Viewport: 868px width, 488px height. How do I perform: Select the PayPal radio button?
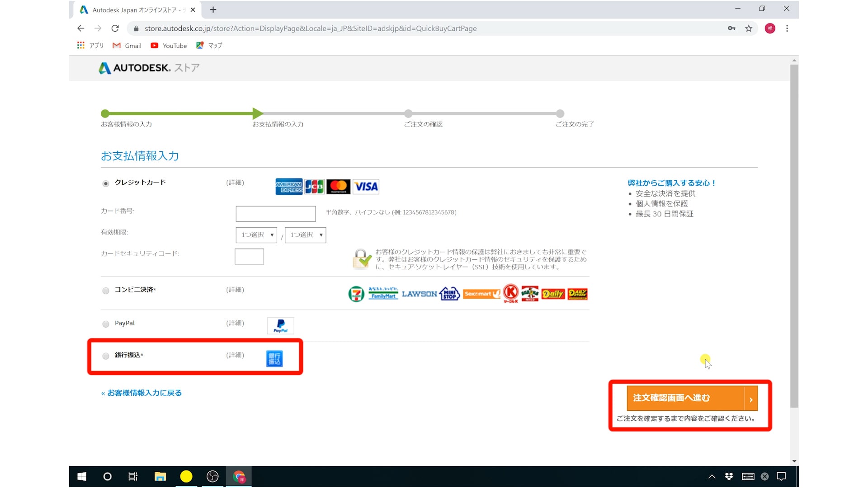[106, 324]
